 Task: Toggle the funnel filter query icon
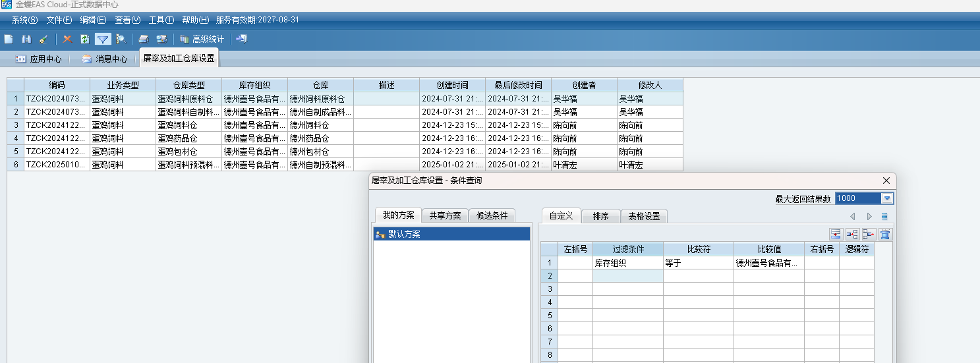[102, 39]
